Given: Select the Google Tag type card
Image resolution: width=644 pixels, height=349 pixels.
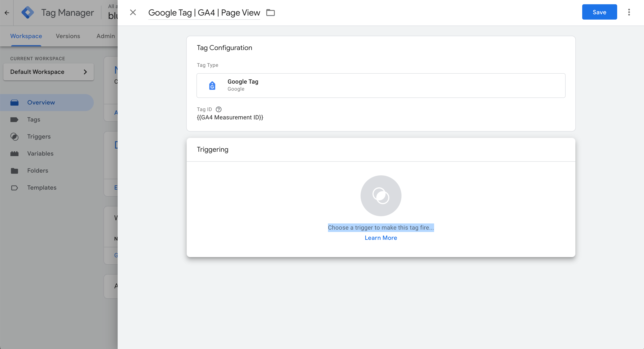Looking at the screenshot, I should click(x=381, y=85).
